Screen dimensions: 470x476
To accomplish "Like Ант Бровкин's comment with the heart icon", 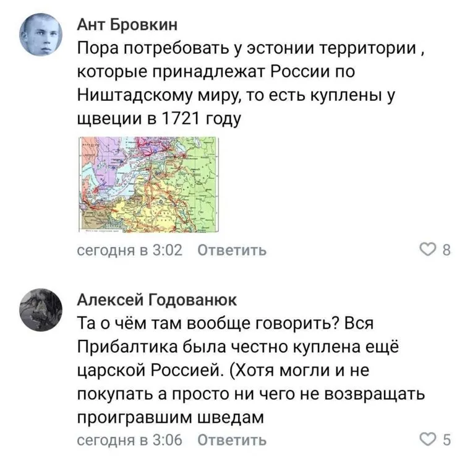I will [427, 250].
